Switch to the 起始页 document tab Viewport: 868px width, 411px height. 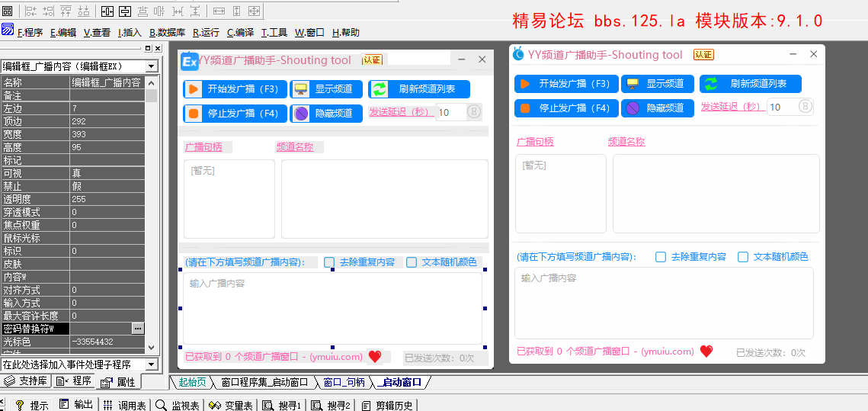coord(192,382)
